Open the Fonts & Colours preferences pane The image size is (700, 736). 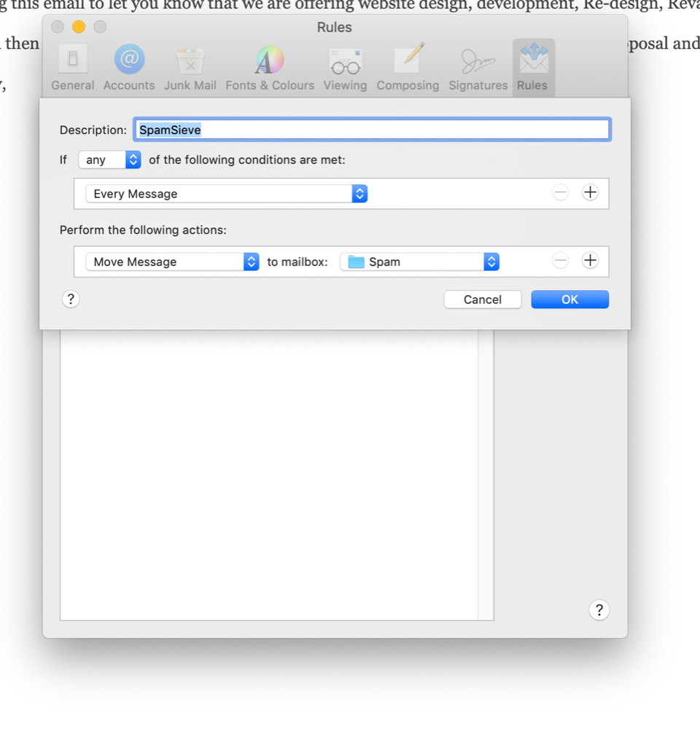click(x=270, y=67)
